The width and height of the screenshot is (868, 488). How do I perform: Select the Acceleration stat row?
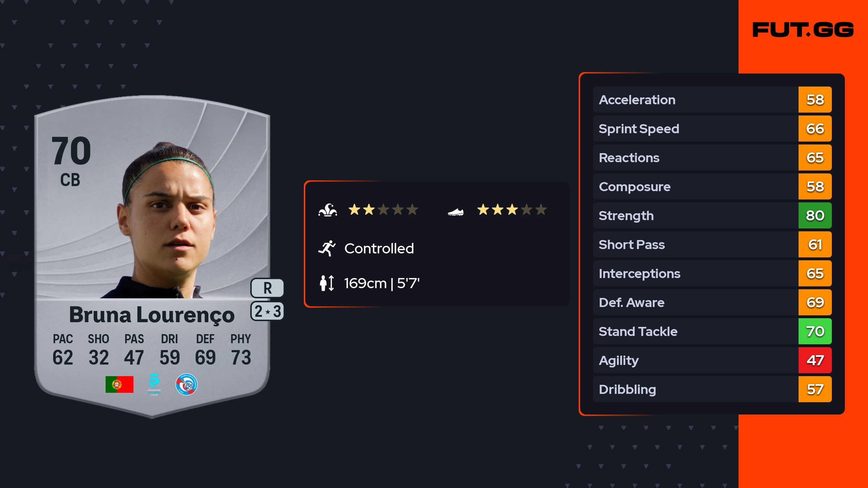coord(695,100)
